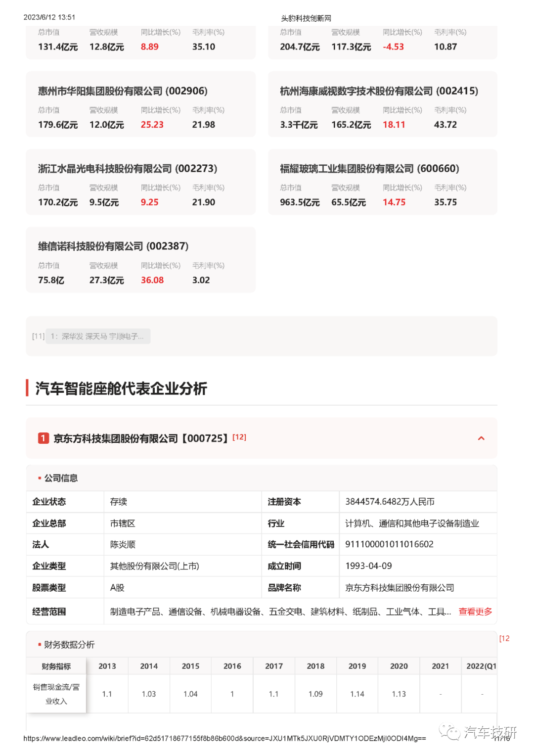Click the 3844574.6482万人民币 registered capital cell

click(x=390, y=502)
